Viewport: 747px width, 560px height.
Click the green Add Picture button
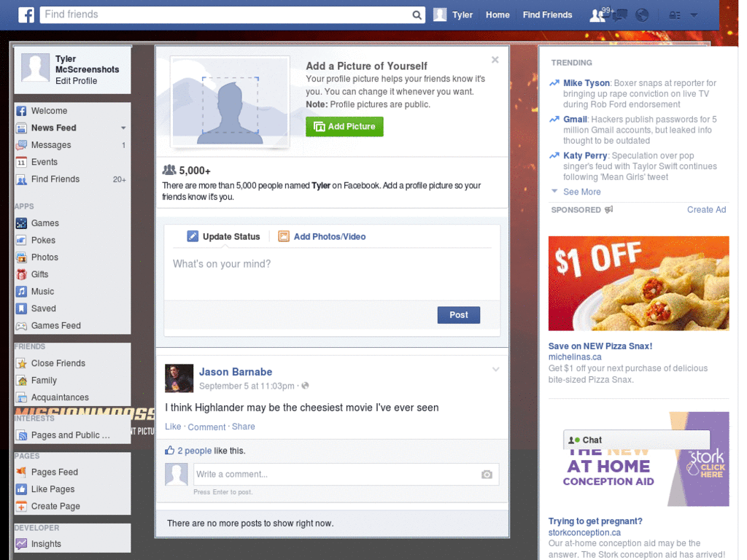point(344,127)
